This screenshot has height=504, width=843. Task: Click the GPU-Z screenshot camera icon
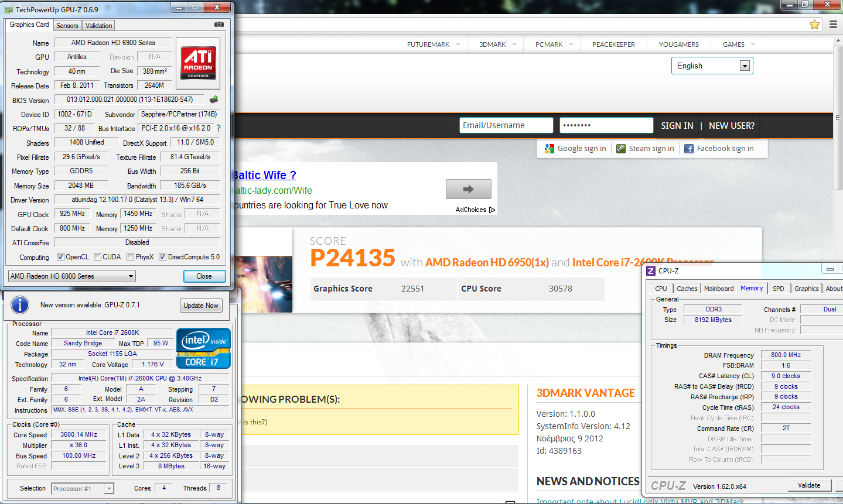(219, 25)
